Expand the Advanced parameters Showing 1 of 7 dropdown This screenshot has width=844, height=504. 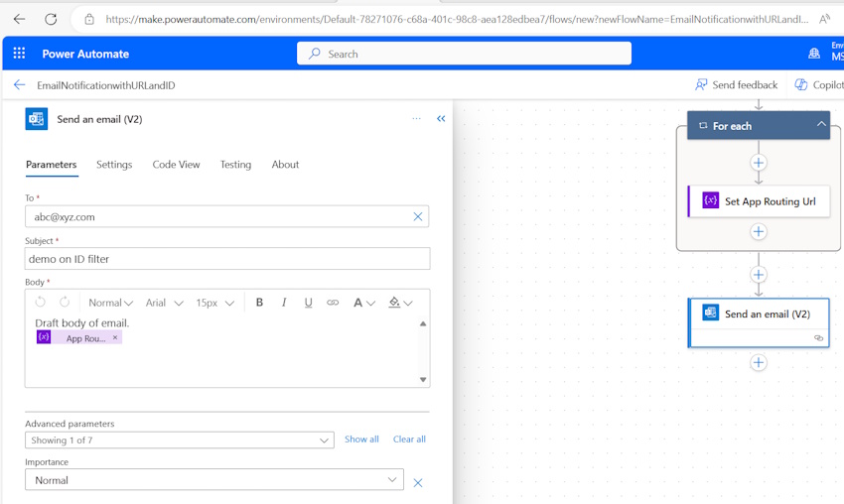180,440
